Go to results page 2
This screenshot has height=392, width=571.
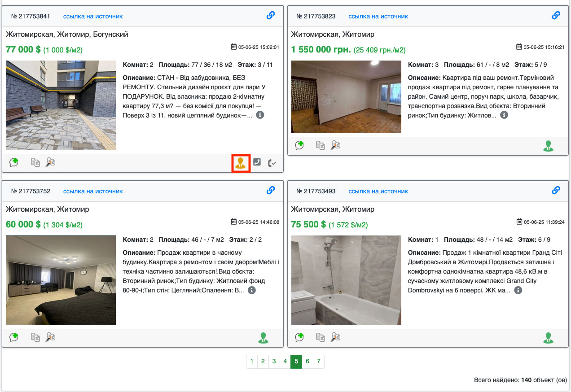(263, 361)
